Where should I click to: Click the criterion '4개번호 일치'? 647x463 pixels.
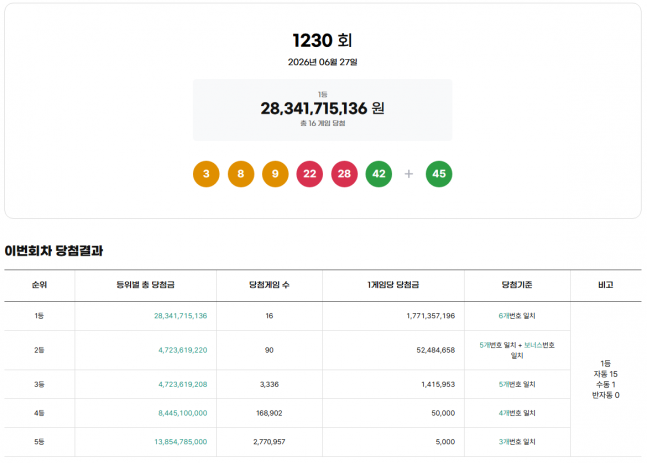click(517, 413)
